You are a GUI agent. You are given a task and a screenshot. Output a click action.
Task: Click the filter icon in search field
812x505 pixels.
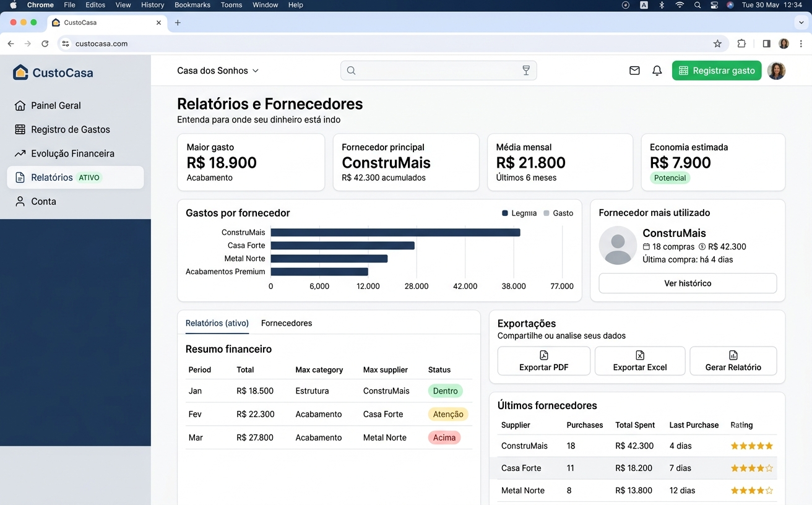click(526, 71)
